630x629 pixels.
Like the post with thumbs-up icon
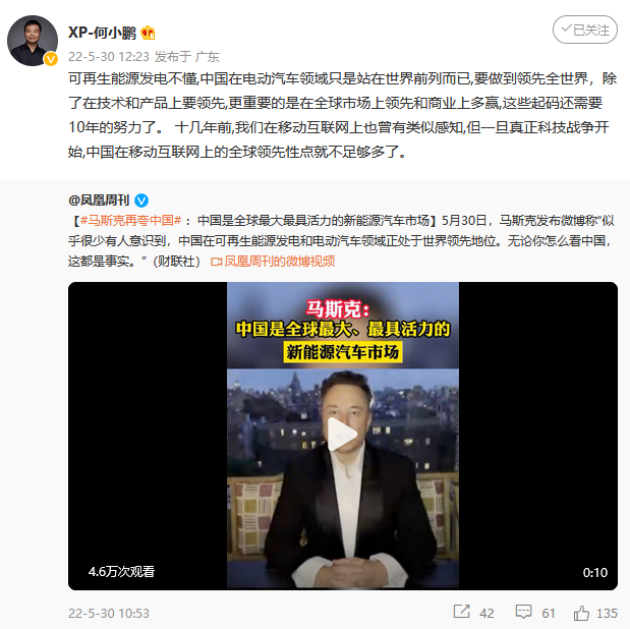point(581,613)
